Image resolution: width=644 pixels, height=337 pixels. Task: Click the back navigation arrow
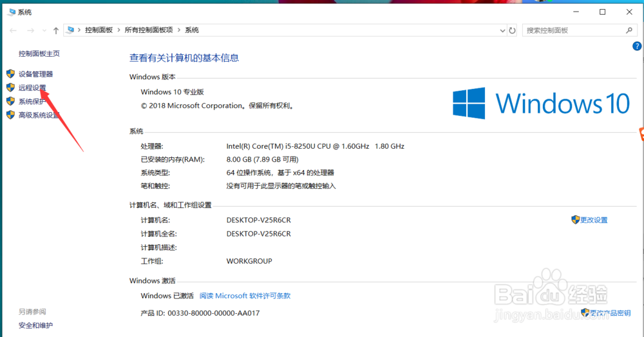[x=13, y=30]
